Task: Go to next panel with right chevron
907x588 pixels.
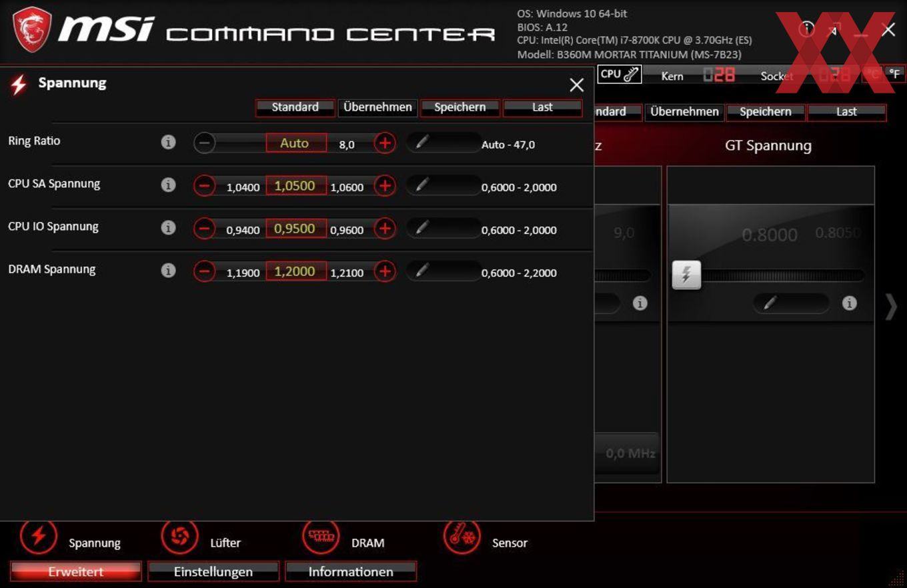Action: click(891, 307)
